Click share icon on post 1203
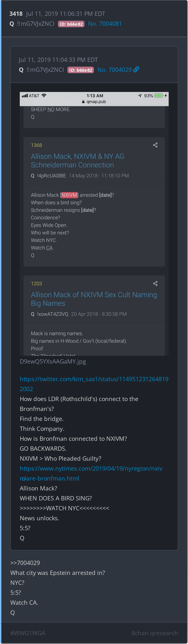Image resolution: width=188 pixels, height=644 pixels. tap(155, 283)
